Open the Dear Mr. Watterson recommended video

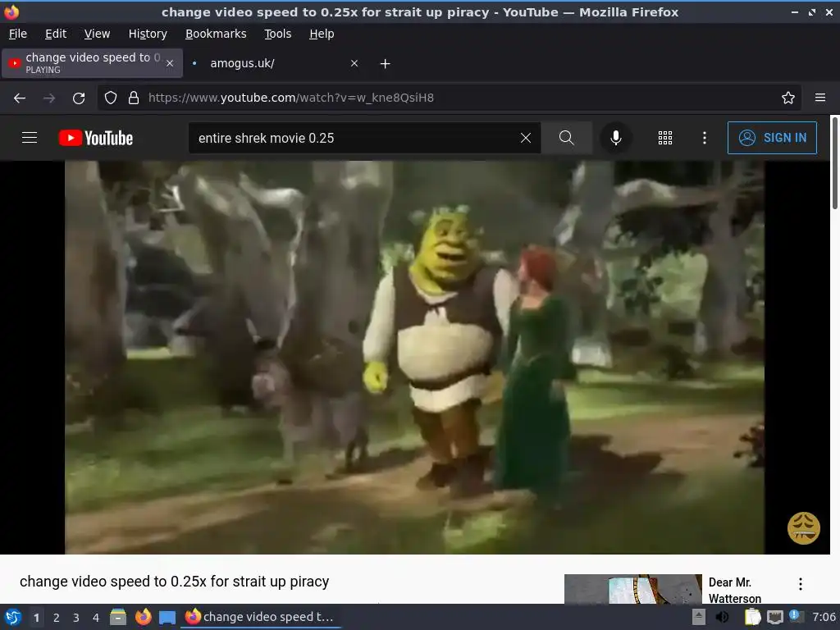tap(734, 590)
